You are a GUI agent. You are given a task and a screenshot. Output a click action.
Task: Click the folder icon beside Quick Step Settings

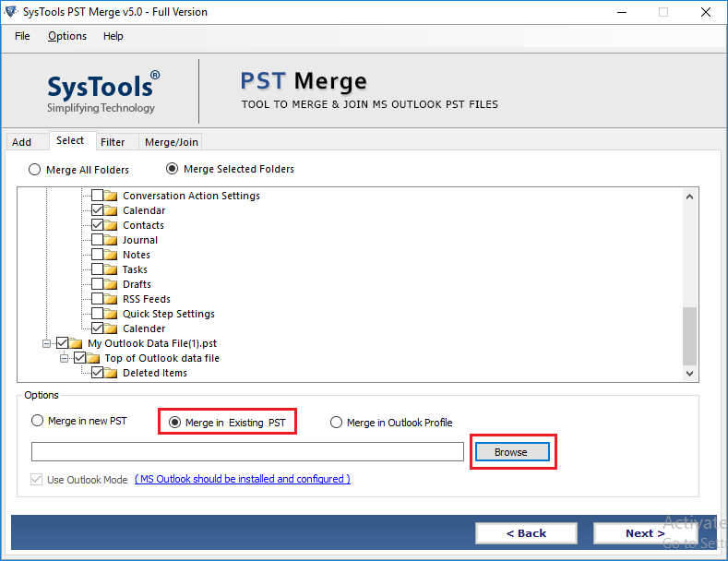point(112,314)
